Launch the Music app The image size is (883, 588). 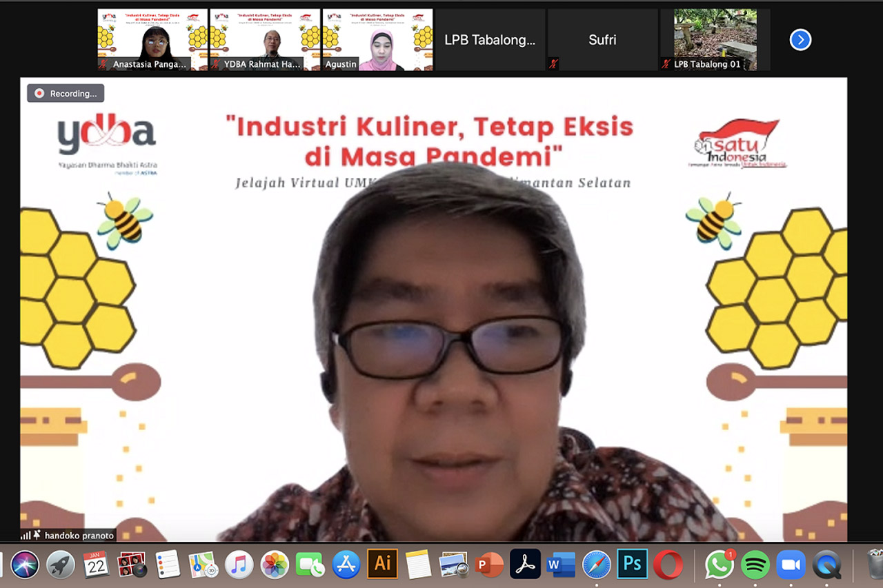click(239, 565)
